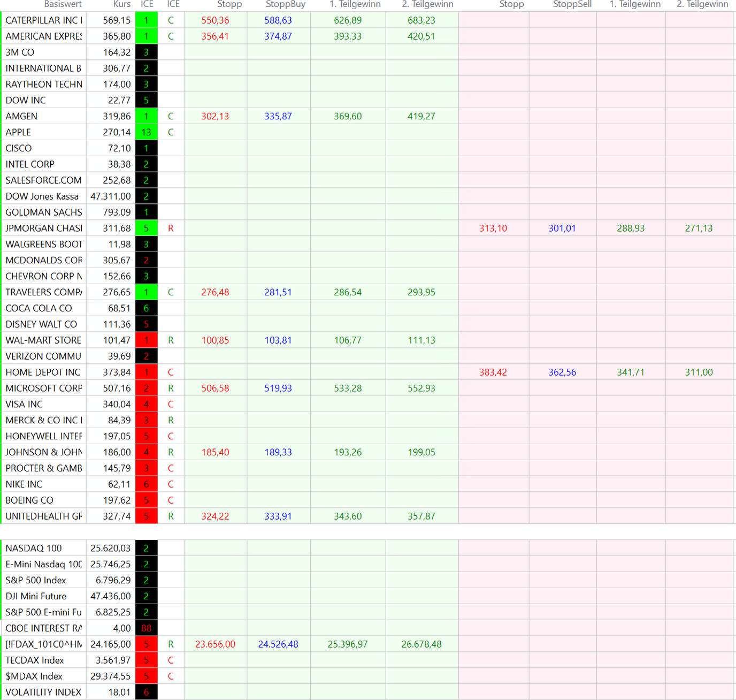Select the TECDAX Index row name
Image resolution: width=736 pixels, height=700 pixels.
click(35, 660)
